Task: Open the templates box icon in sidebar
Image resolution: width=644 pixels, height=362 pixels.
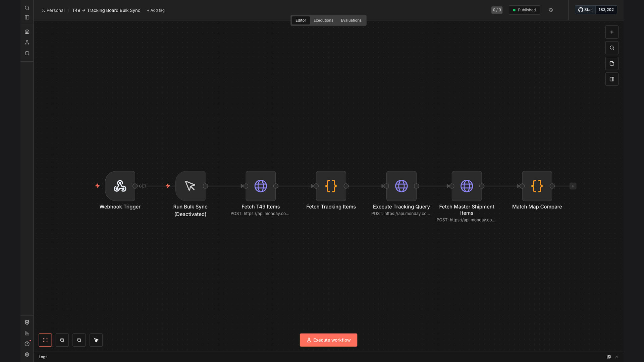Action: click(x=27, y=322)
